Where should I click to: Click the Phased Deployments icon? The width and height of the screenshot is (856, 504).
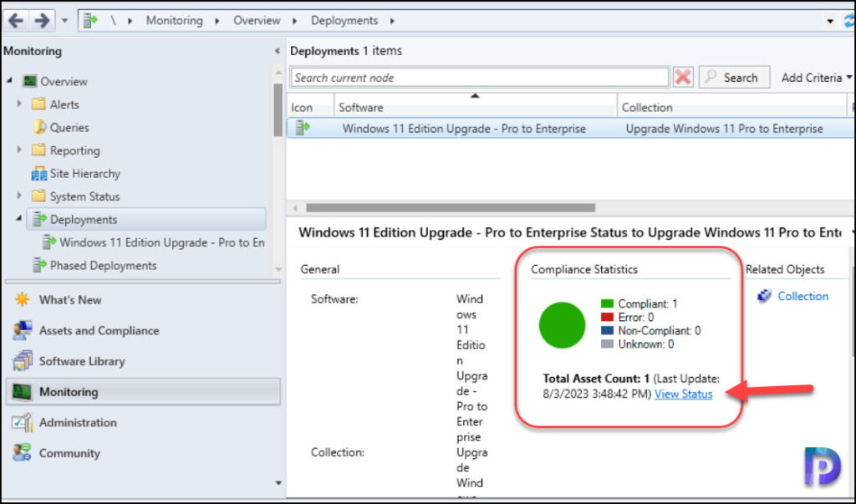click(39, 265)
